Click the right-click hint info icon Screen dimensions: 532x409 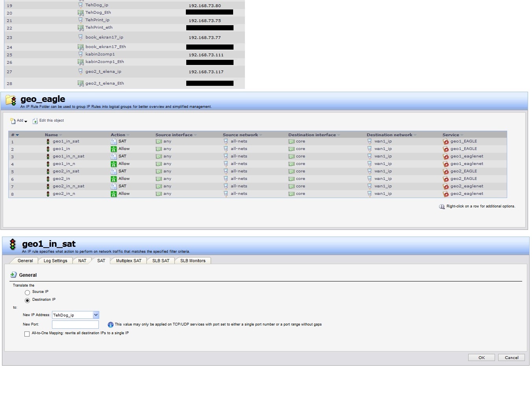(442, 207)
